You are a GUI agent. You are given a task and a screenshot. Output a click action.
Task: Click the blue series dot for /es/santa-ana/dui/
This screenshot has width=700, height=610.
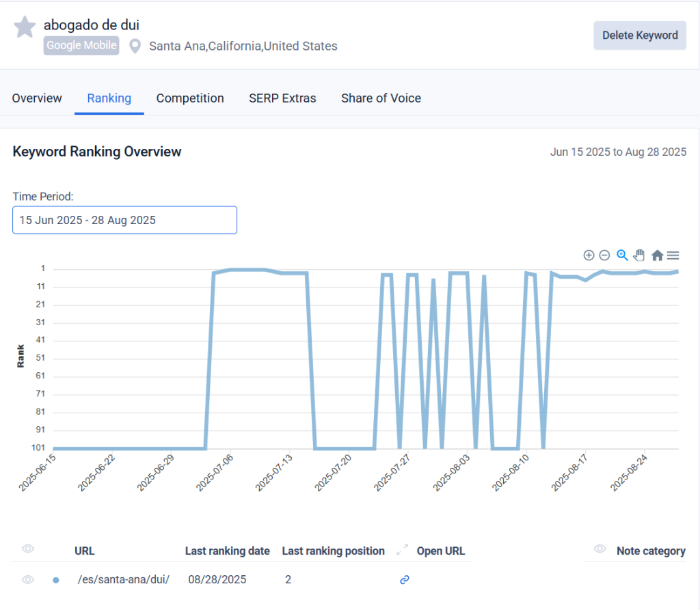coord(56,580)
